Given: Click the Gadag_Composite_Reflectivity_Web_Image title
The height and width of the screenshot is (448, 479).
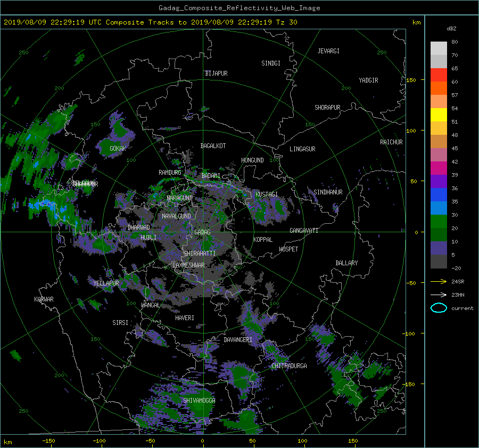Looking at the screenshot, I should [239, 8].
